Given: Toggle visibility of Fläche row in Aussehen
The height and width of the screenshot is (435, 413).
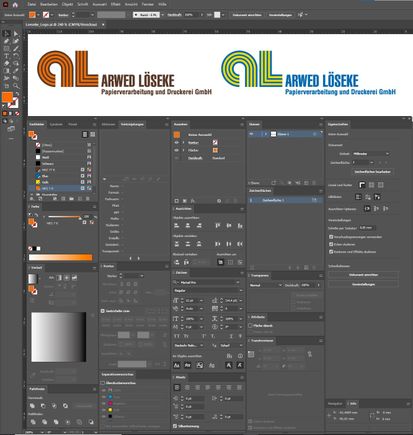Looking at the screenshot, I should (176, 150).
